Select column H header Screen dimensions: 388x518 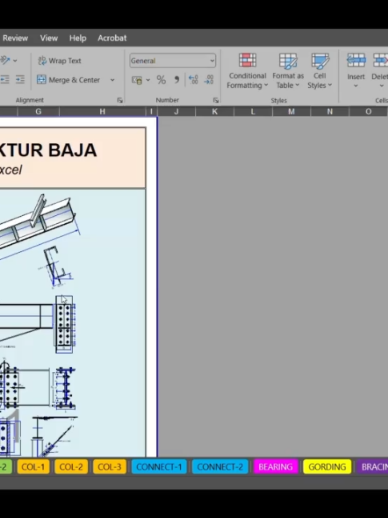coord(102,112)
